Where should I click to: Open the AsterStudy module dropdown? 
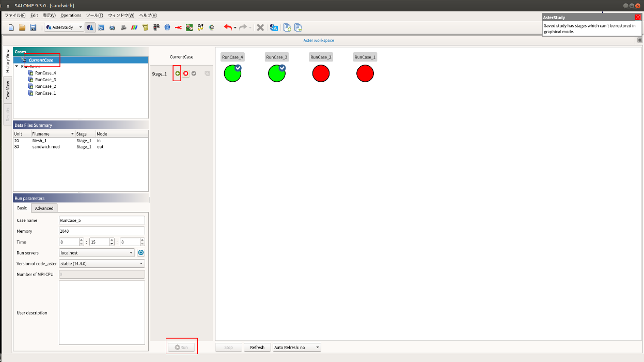point(64,27)
